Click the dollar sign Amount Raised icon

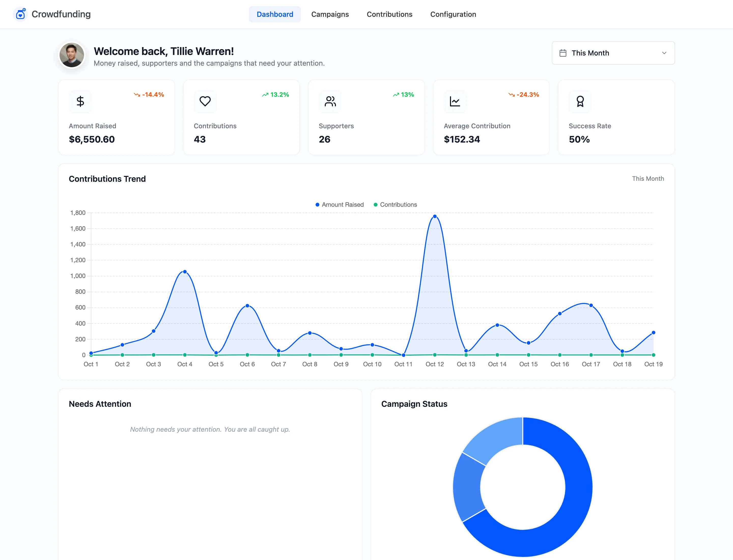click(80, 101)
